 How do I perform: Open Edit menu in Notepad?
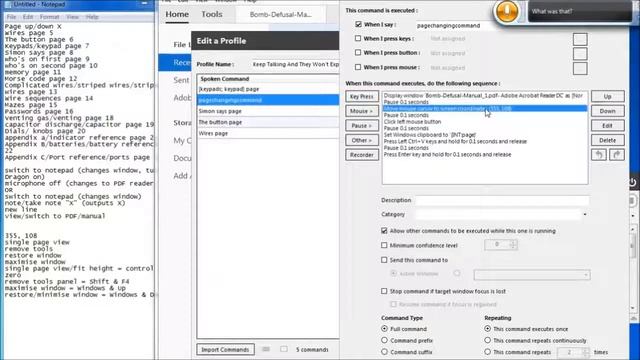(28, 17)
